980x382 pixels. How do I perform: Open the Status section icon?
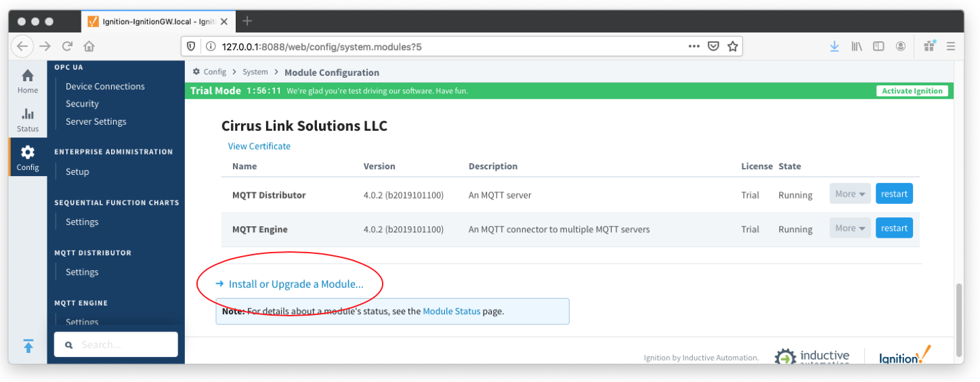coord(28,114)
